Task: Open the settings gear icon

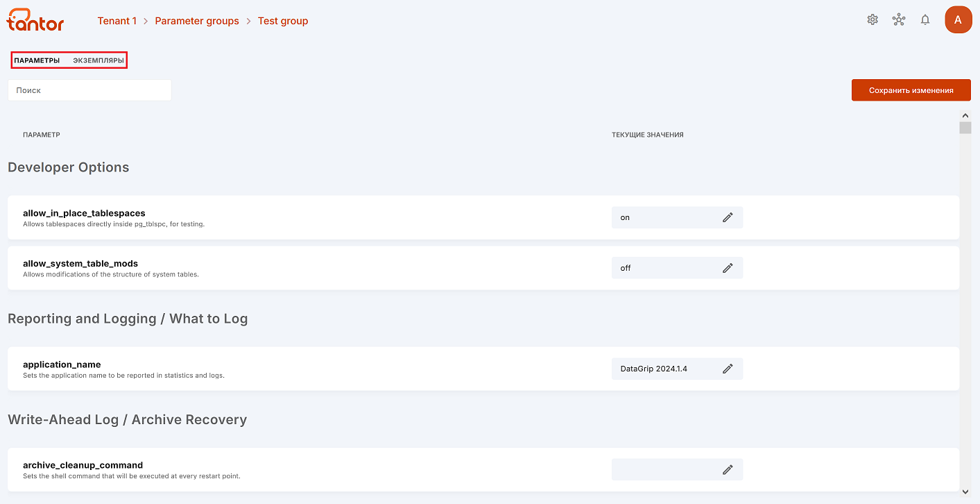Action: [x=872, y=19]
